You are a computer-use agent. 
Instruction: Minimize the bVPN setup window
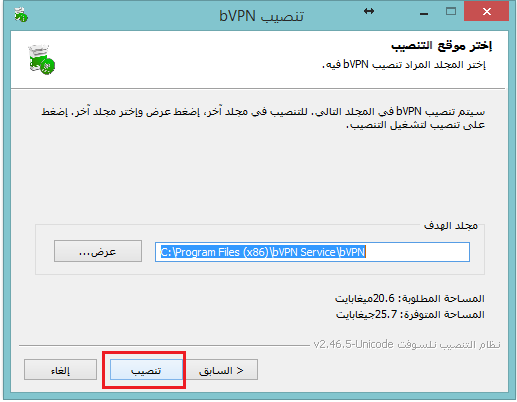tap(424, 14)
